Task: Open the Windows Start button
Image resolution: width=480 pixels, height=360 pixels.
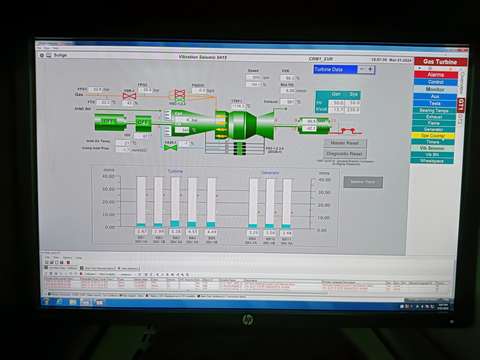Action: point(46,302)
